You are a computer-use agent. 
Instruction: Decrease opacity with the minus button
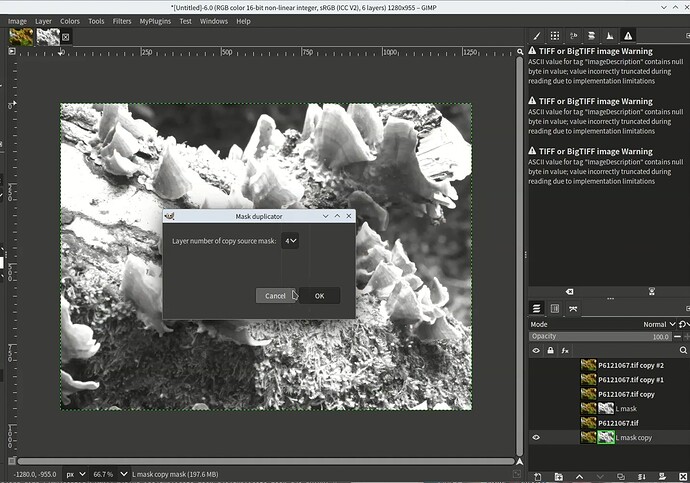(677, 337)
